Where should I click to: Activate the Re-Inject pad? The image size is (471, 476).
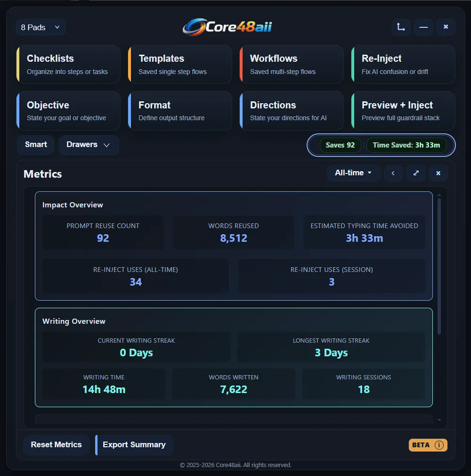(x=403, y=64)
